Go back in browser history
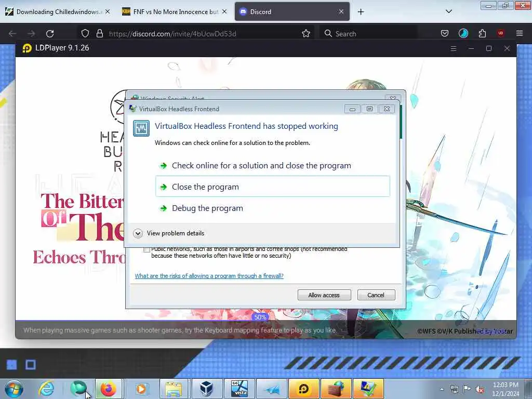Image resolution: width=532 pixels, height=399 pixels. point(12,34)
